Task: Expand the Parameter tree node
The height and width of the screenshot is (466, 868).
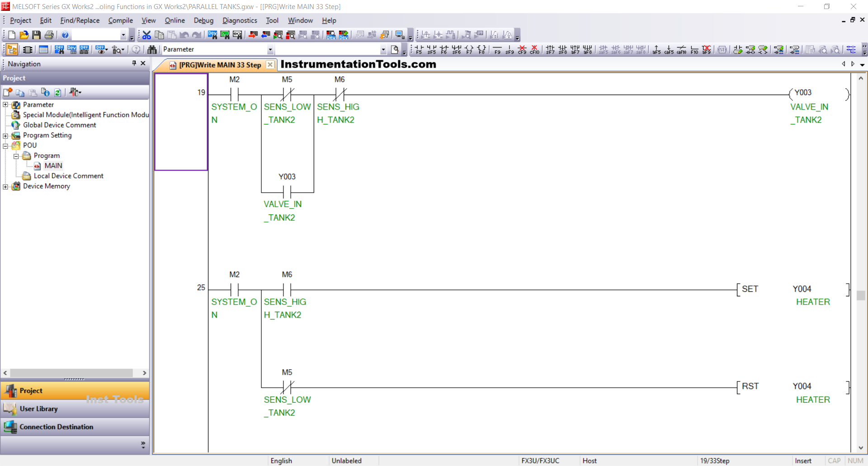Action: click(5, 105)
